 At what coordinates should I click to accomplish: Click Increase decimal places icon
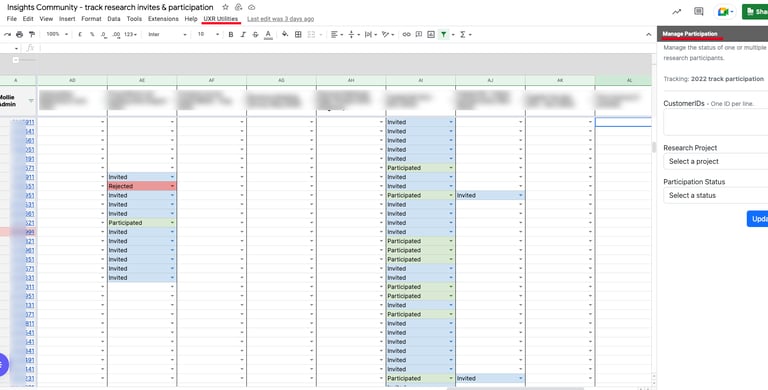116,34
